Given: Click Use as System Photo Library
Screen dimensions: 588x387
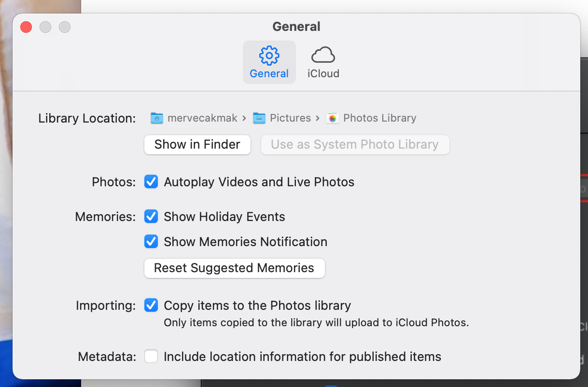Looking at the screenshot, I should pos(355,144).
